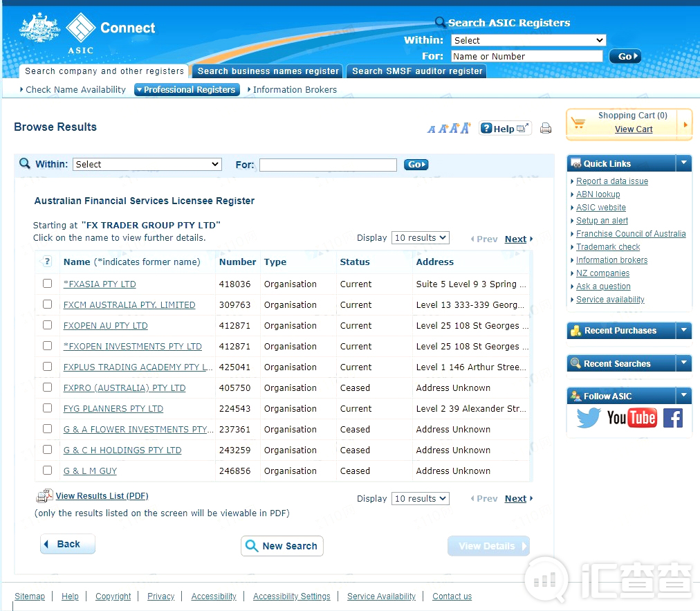Tick checkbox for FXPRO (AUSTRALIA) PTY LTD
Viewport: 700px width, 611px height.
(47, 387)
